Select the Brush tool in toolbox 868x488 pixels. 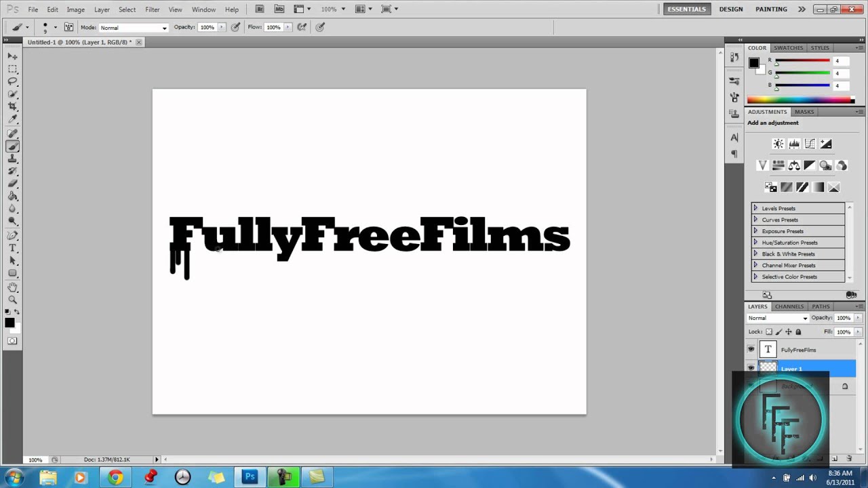coord(12,146)
